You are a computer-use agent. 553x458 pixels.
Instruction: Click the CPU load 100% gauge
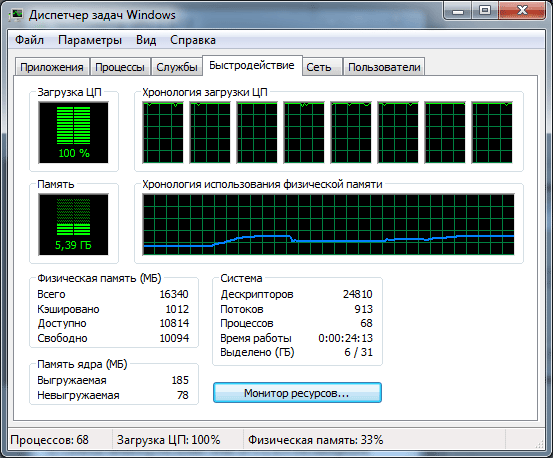(x=73, y=133)
